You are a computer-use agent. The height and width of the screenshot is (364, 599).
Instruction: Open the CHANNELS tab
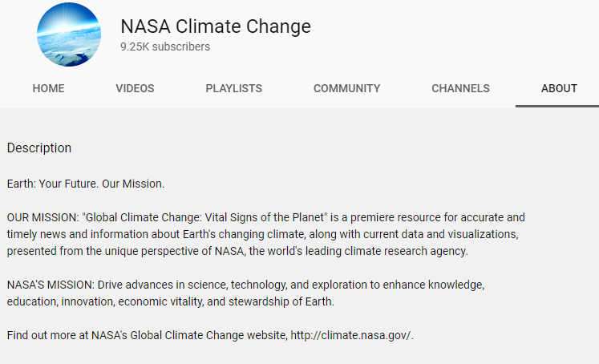click(460, 88)
